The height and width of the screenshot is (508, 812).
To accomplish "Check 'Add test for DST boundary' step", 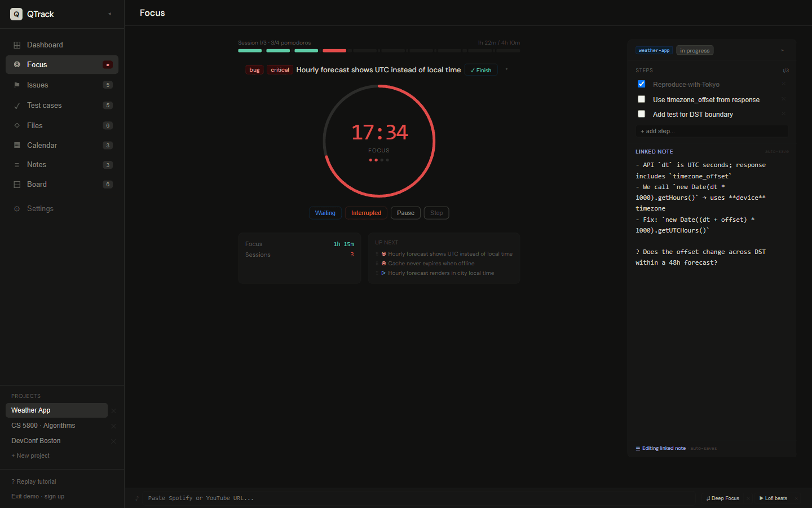I will [x=641, y=114].
